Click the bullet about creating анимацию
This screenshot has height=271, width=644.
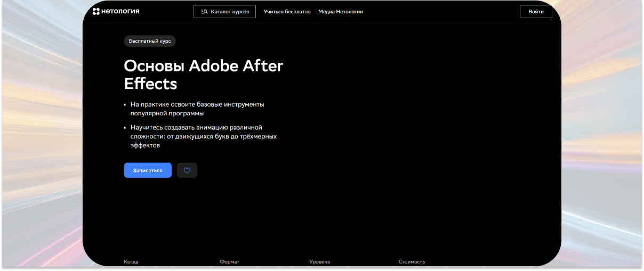pyautogui.click(x=196, y=127)
